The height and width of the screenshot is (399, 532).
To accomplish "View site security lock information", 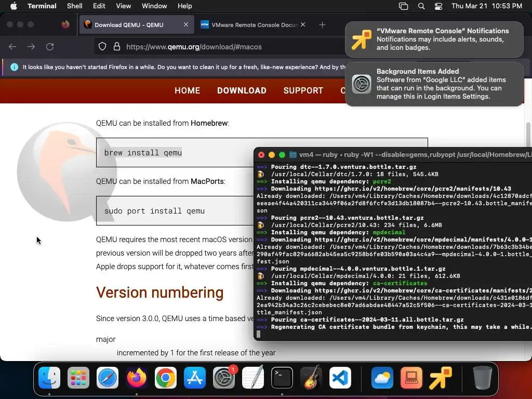I will (117, 46).
